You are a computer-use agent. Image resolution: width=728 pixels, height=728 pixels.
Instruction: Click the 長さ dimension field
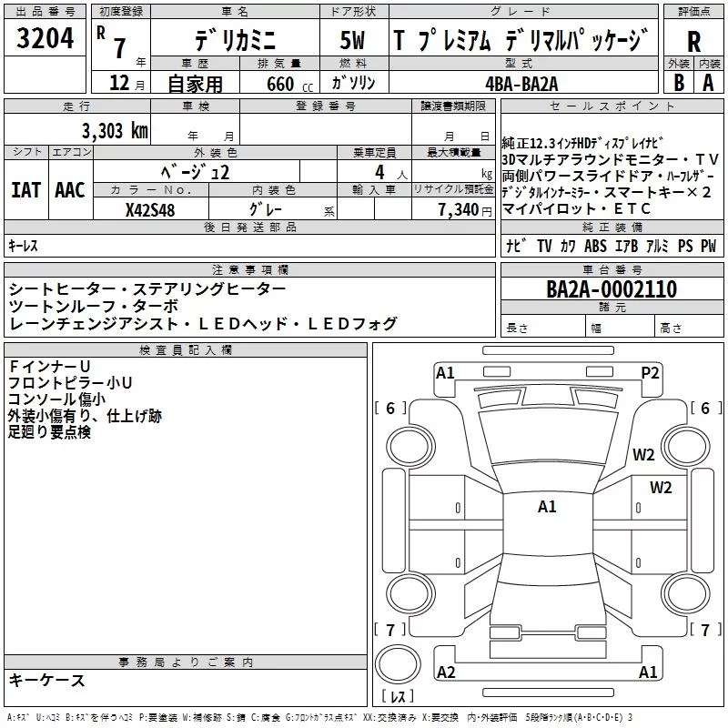pyautogui.click(x=542, y=326)
